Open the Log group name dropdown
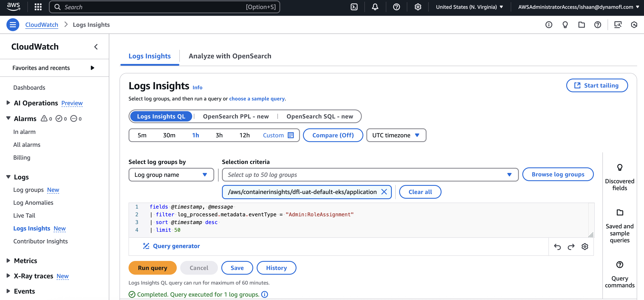Image resolution: width=644 pixels, height=300 pixels. point(171,174)
